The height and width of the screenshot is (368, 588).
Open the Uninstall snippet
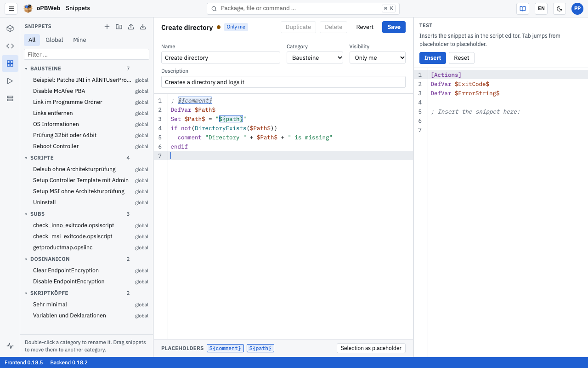click(87, 202)
